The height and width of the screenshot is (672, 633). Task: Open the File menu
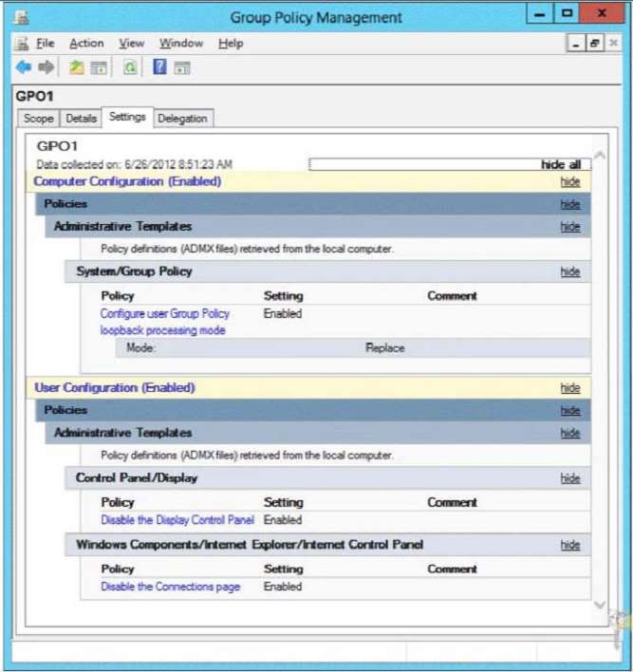pos(45,44)
